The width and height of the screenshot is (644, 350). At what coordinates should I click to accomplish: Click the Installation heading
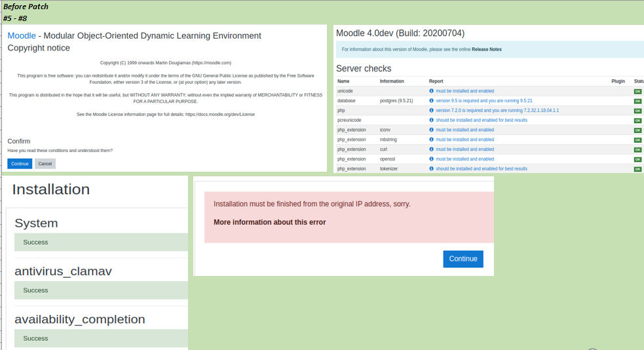pos(51,189)
